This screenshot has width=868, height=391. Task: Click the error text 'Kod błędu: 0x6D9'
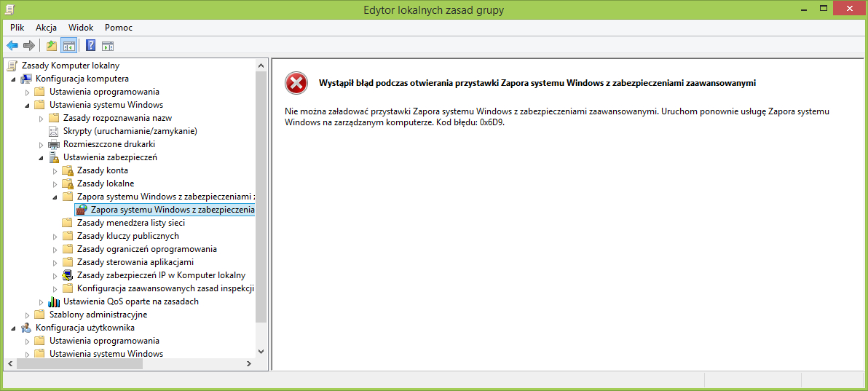click(x=470, y=122)
